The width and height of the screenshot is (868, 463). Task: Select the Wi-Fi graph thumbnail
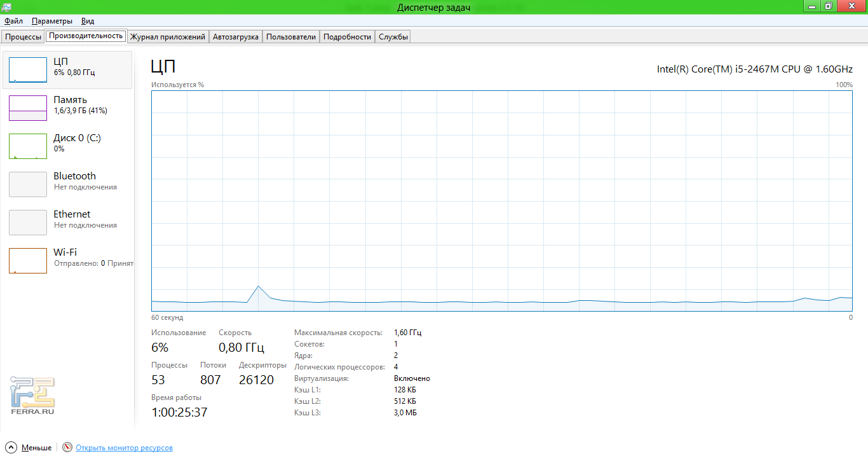point(28,261)
